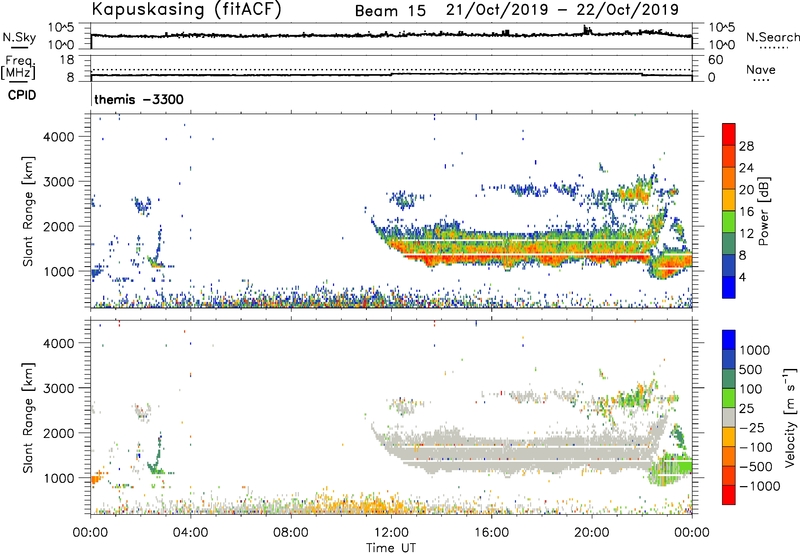Click the "20:00" time axis label
The width and height of the screenshot is (800, 554).
tap(591, 533)
